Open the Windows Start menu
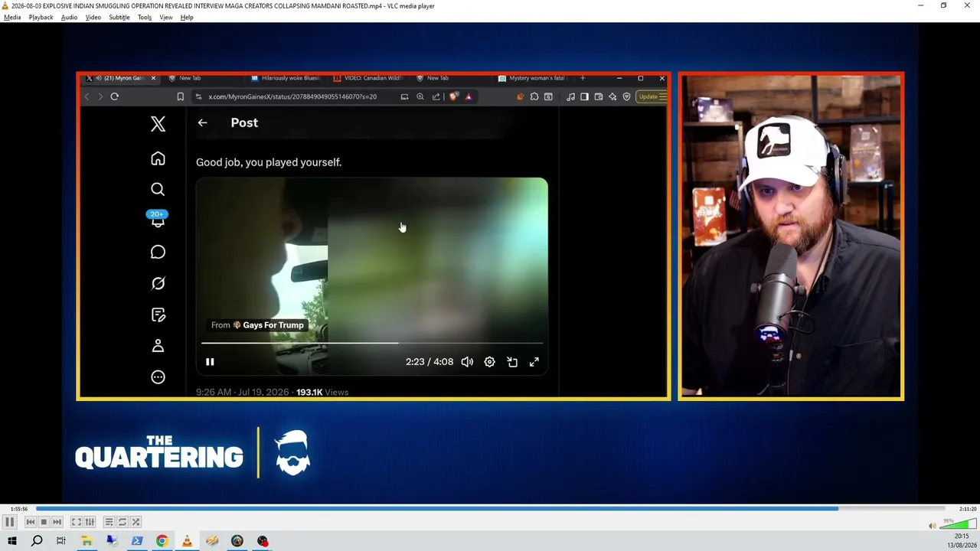 coord(11,541)
